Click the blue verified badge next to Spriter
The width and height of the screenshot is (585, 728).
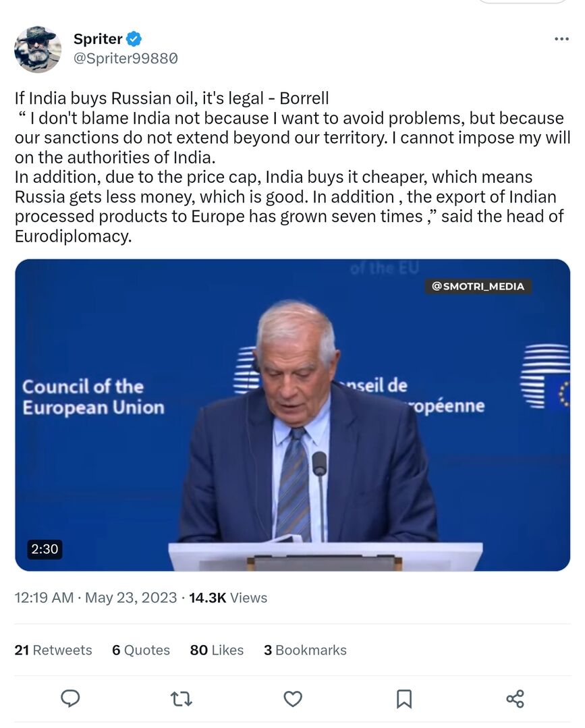(134, 39)
